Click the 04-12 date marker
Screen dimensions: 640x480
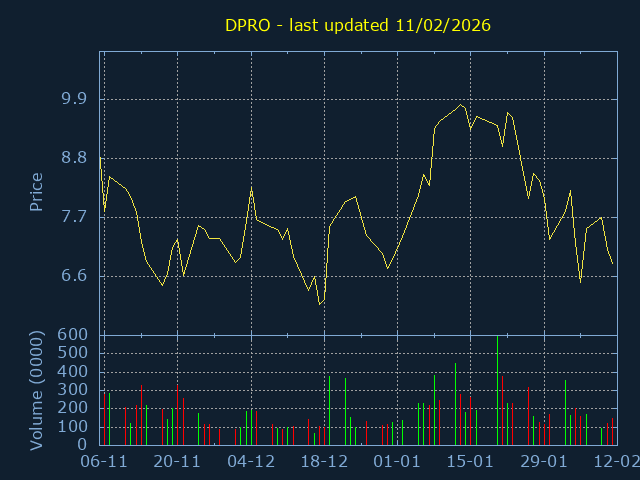251,462
